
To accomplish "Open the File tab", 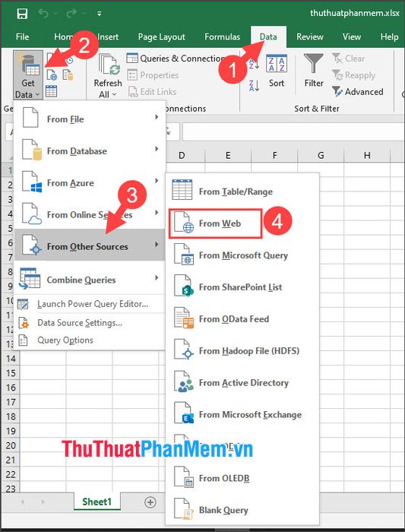I will coord(22,36).
